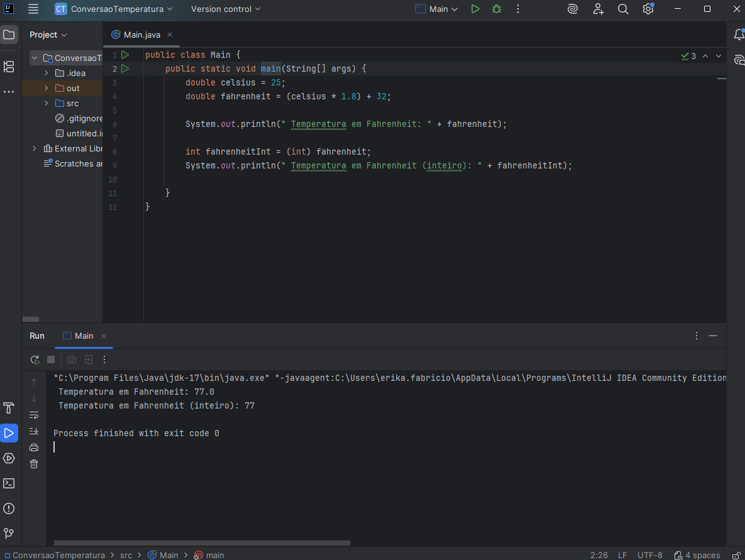Image resolution: width=745 pixels, height=560 pixels.
Task: Expand the .idea folder
Action: [47, 73]
